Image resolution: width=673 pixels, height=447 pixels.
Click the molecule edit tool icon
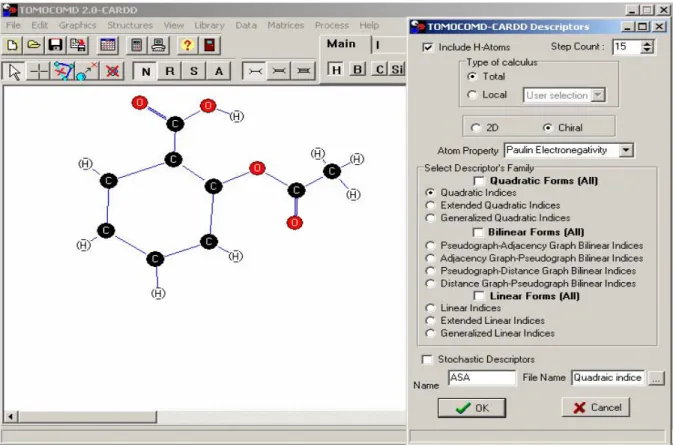[x=63, y=71]
